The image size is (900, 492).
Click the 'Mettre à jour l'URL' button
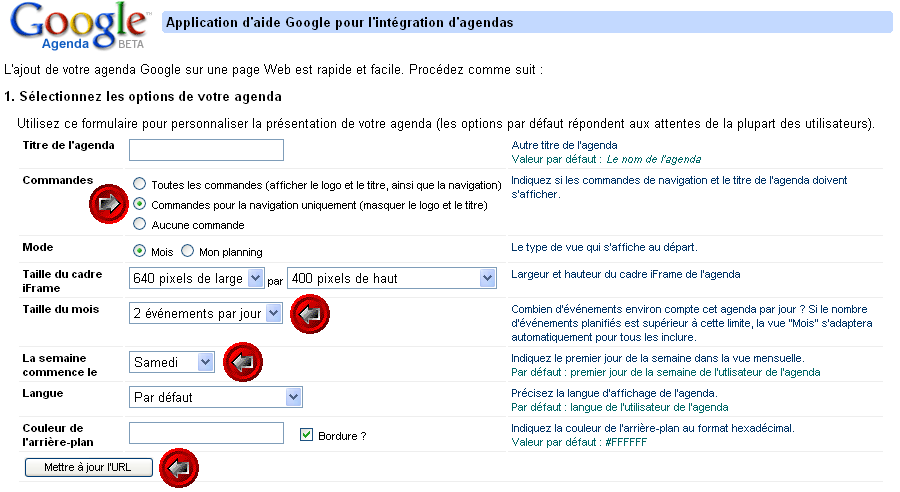click(88, 467)
